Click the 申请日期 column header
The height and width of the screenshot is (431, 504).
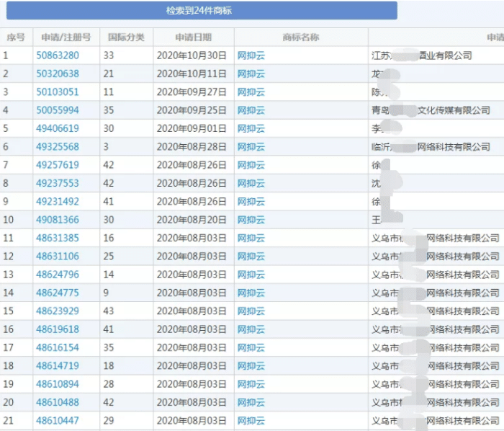point(194,37)
